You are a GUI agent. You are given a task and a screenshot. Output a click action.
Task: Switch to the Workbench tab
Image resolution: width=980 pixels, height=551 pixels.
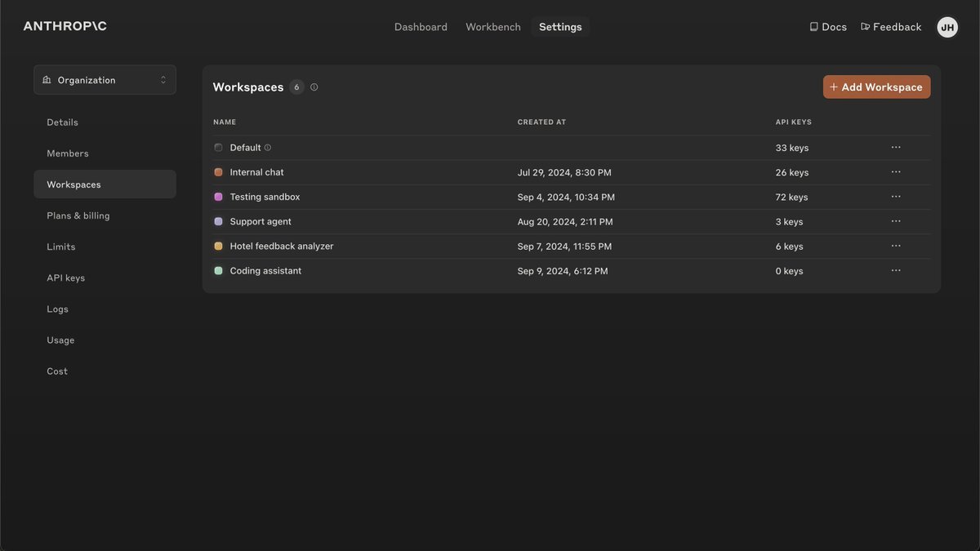(x=493, y=27)
